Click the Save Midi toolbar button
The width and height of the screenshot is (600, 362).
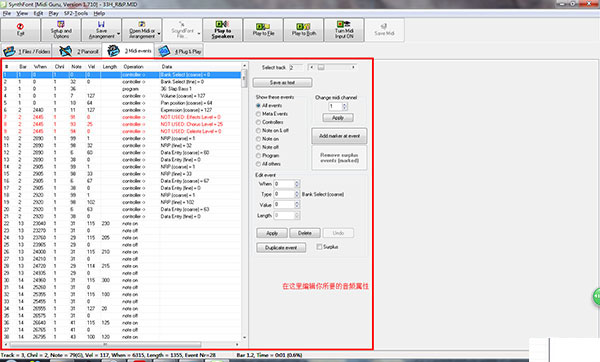tap(384, 29)
